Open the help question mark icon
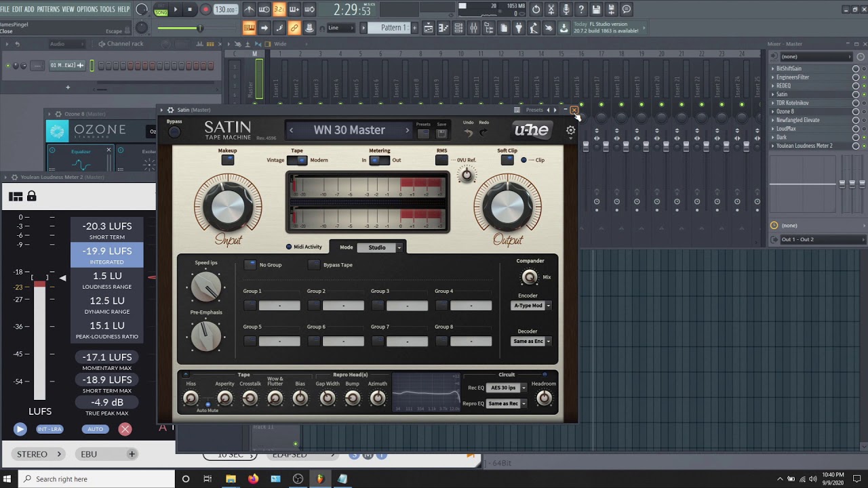 coord(581,9)
